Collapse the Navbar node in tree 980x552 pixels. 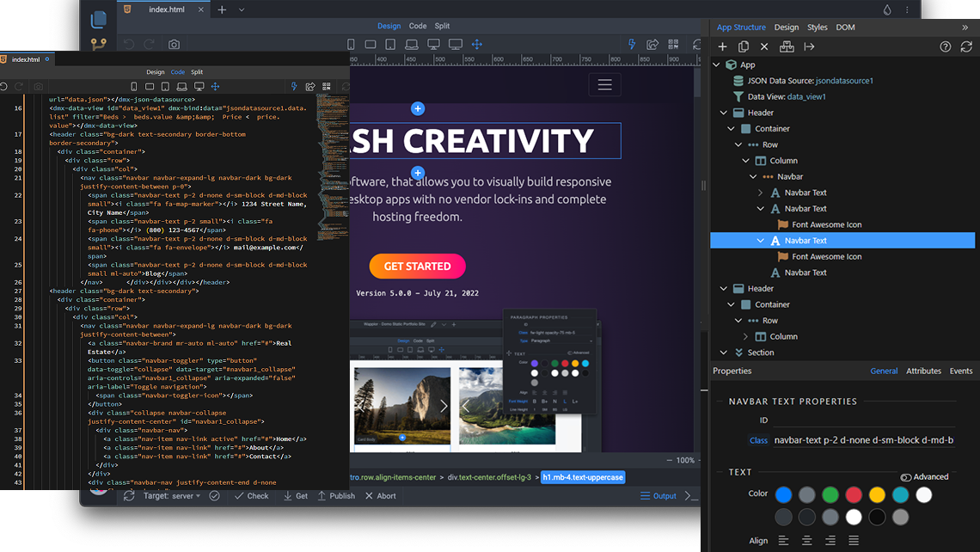pyautogui.click(x=753, y=177)
